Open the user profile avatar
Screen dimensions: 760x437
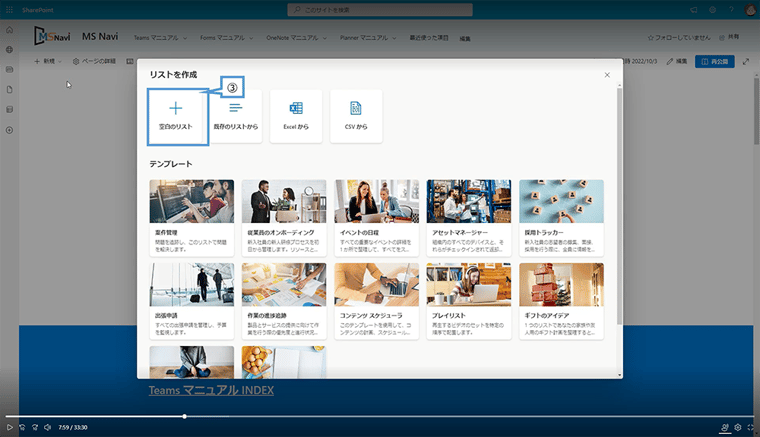[750, 10]
